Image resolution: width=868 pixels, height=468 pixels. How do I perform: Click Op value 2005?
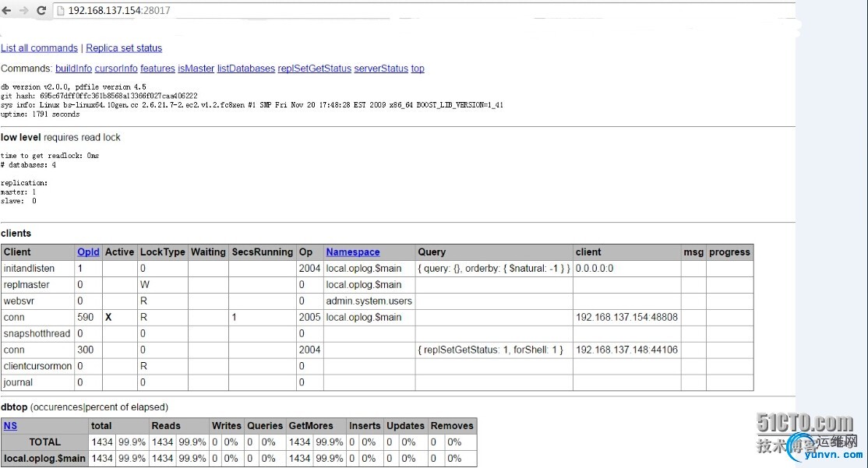pyautogui.click(x=309, y=318)
